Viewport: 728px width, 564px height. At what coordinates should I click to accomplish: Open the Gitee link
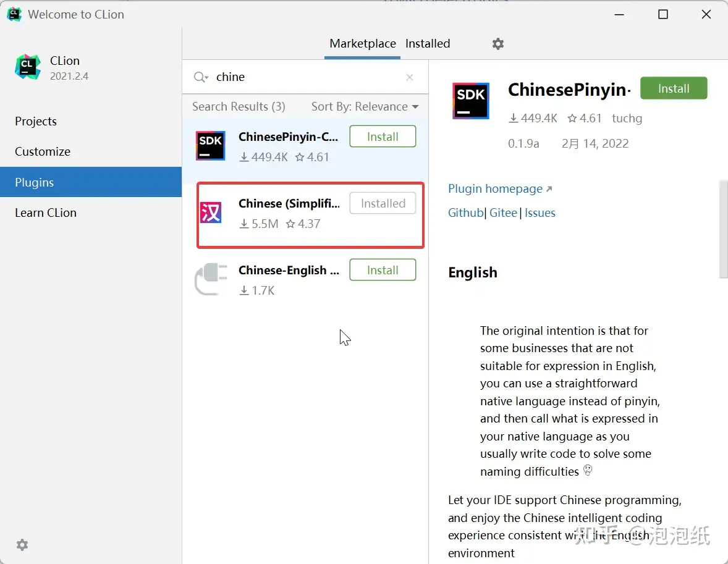(x=503, y=213)
